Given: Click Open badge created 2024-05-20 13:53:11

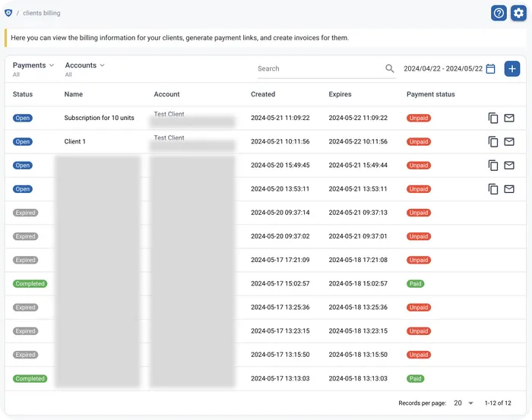Looking at the screenshot, I should pyautogui.click(x=23, y=189).
